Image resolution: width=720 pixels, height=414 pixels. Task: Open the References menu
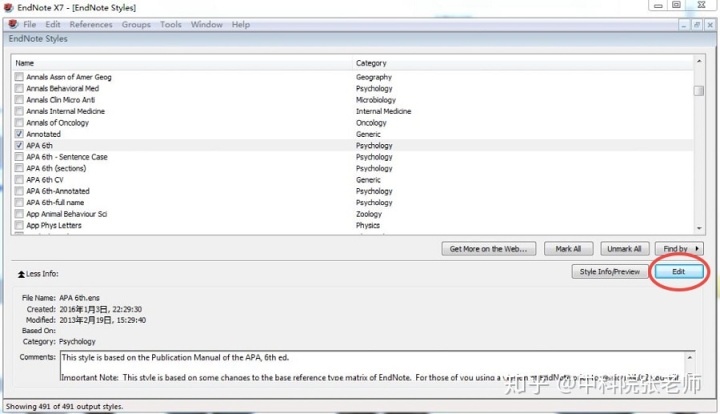(91, 24)
